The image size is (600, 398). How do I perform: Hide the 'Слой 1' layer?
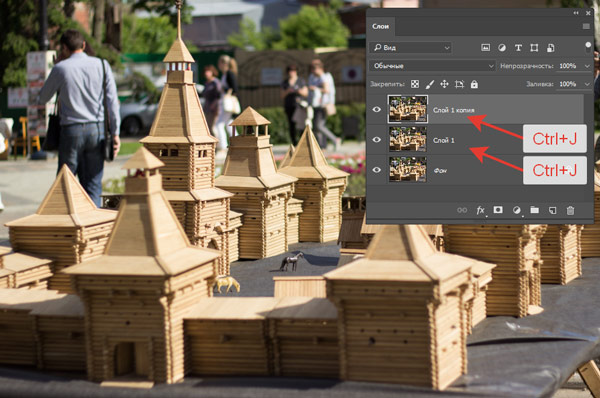coord(377,140)
